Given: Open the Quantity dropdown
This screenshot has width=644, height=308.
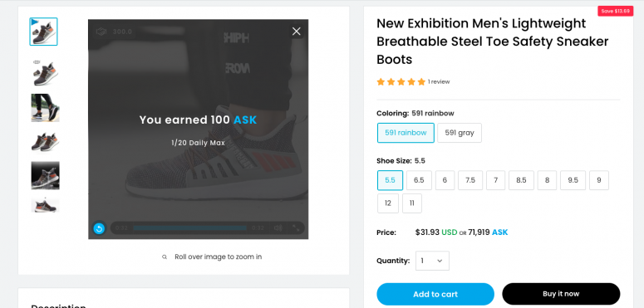Looking at the screenshot, I should pos(432,261).
